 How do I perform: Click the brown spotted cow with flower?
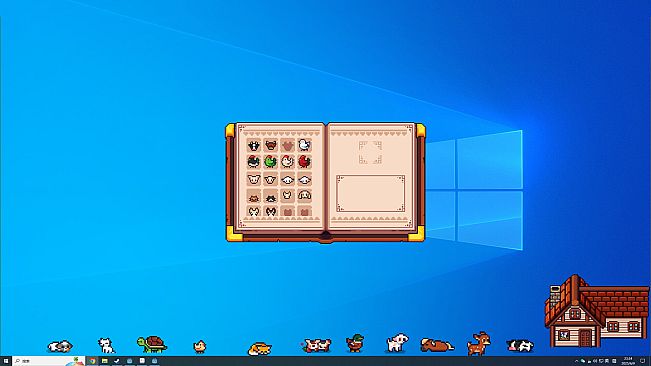click(316, 345)
